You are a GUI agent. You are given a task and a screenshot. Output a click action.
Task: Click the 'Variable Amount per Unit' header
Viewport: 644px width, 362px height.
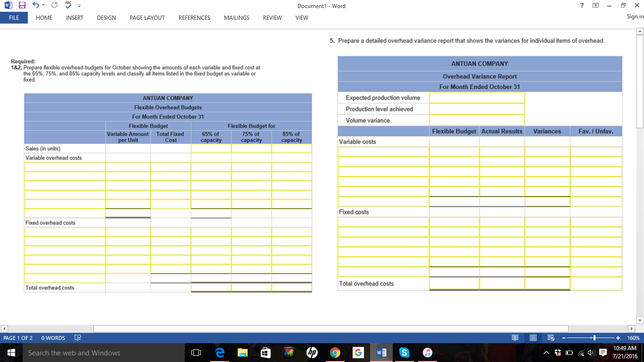point(128,137)
